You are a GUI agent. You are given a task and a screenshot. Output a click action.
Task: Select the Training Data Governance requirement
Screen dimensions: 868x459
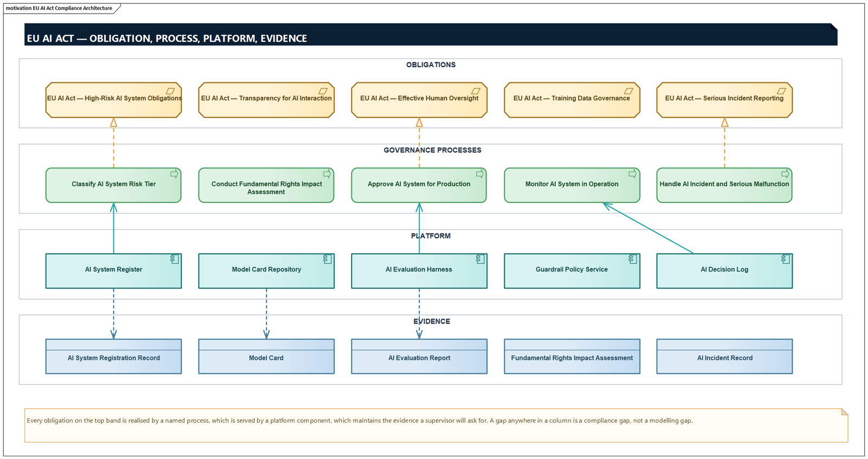[x=572, y=100]
